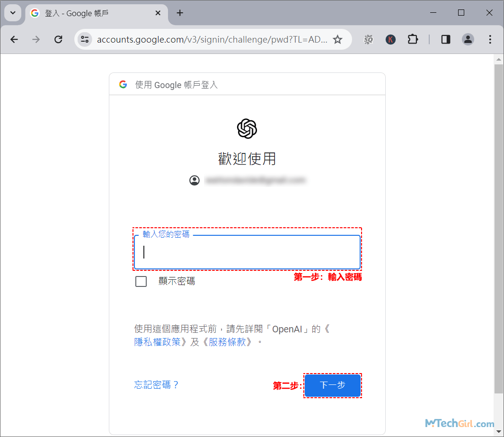This screenshot has width=504, height=437.
Task: Click the red K extension icon
Action: point(390,39)
